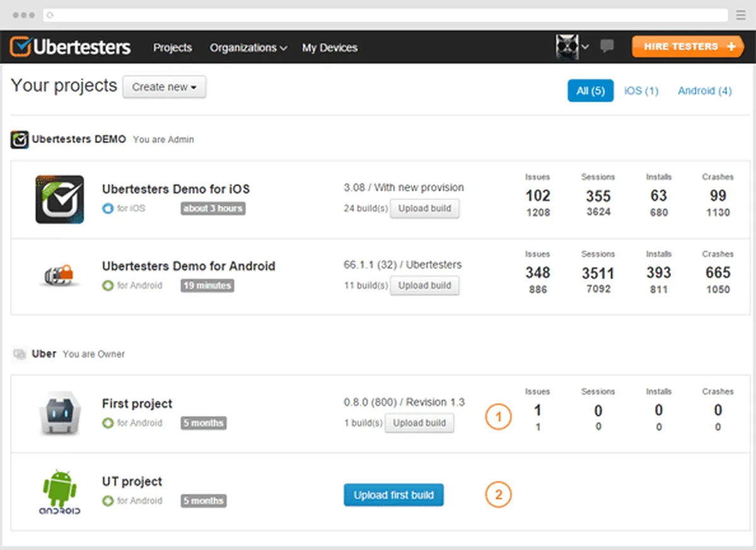Click Android demo Issues count 348

[538, 273]
